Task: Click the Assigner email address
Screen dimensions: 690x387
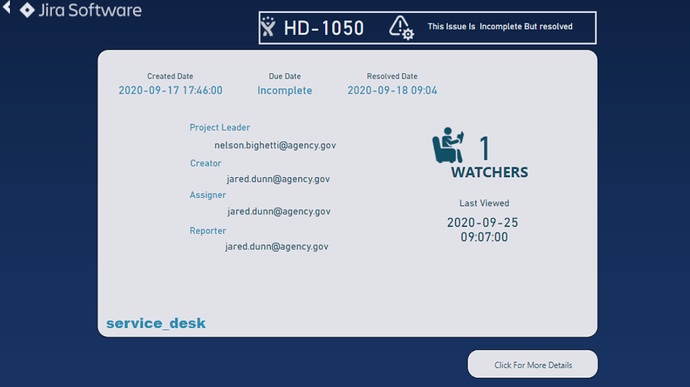Action: [279, 211]
